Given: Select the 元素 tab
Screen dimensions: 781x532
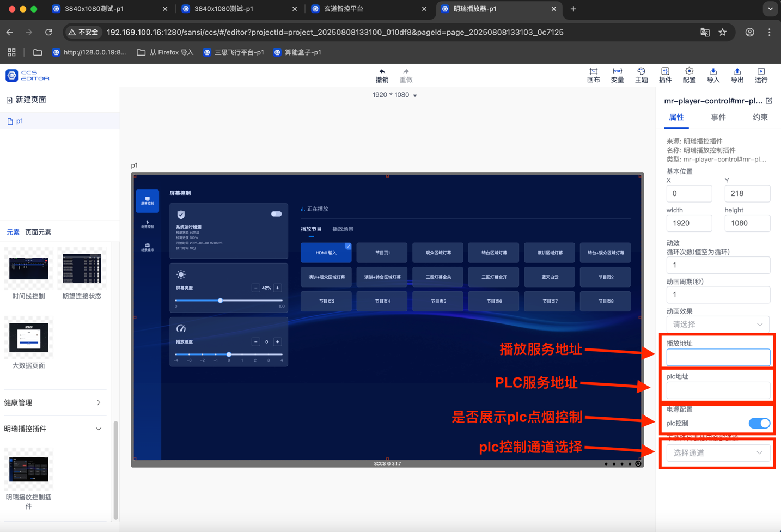Looking at the screenshot, I should [13, 232].
